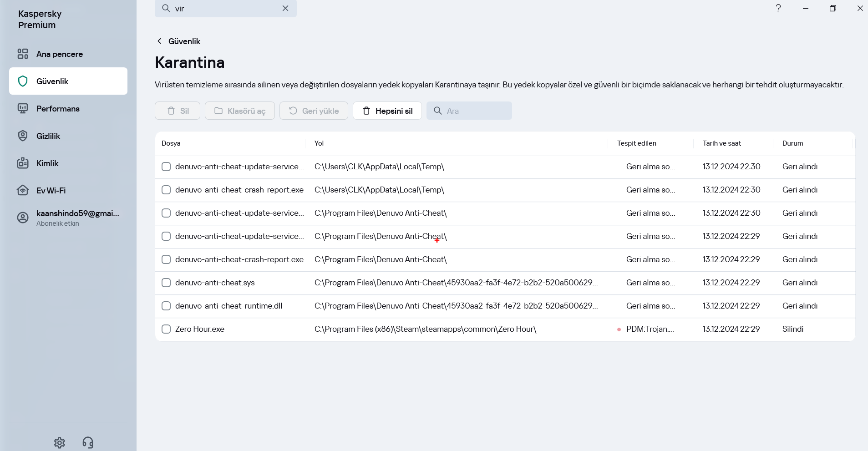Sort by the Tarih ve saat column

[x=722, y=143]
